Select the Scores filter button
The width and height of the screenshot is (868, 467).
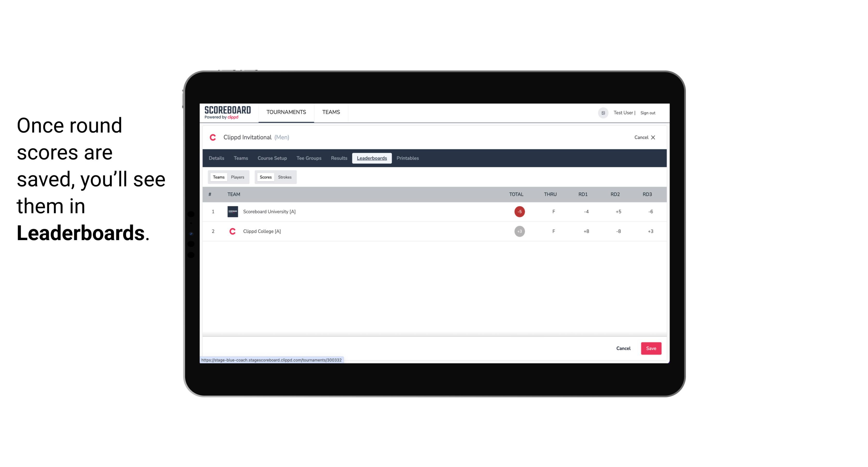[265, 177]
